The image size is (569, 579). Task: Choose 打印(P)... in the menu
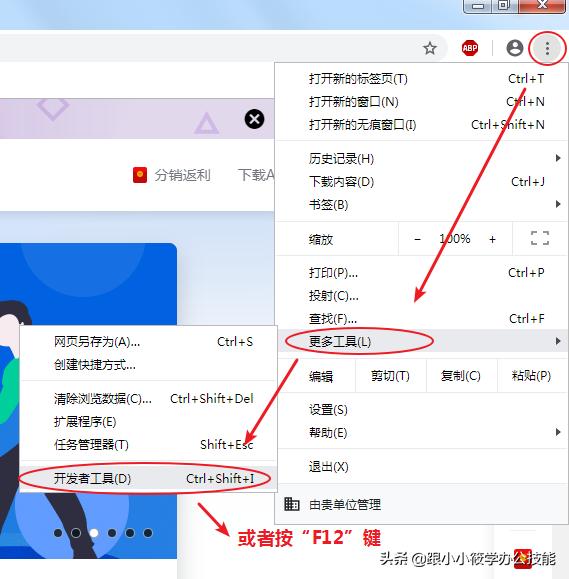click(422, 273)
